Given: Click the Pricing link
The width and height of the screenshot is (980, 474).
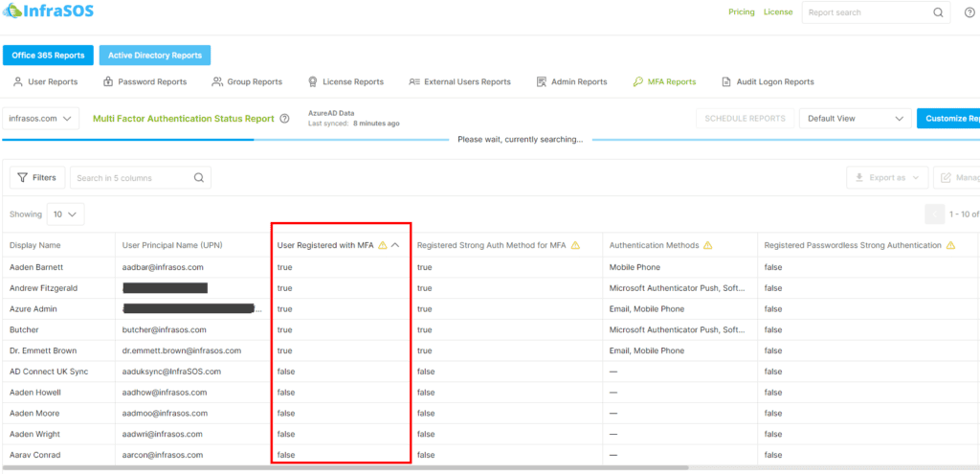Looking at the screenshot, I should [x=742, y=11].
